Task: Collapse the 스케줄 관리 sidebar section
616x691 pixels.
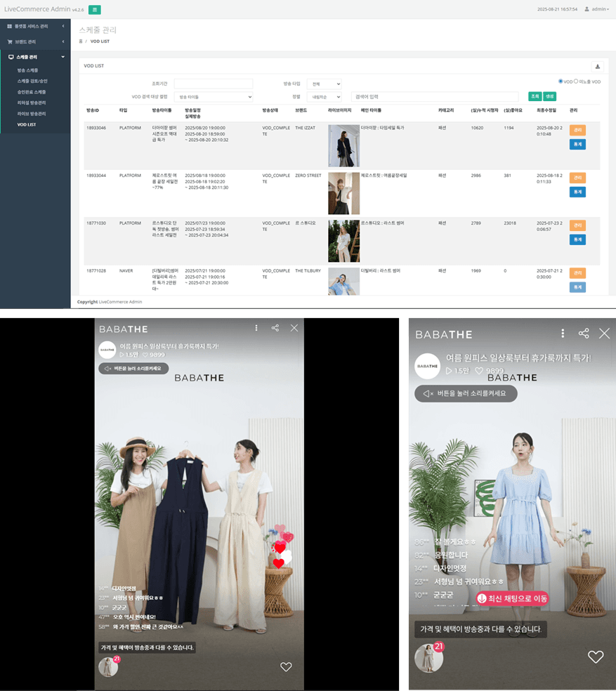Action: 35,57
